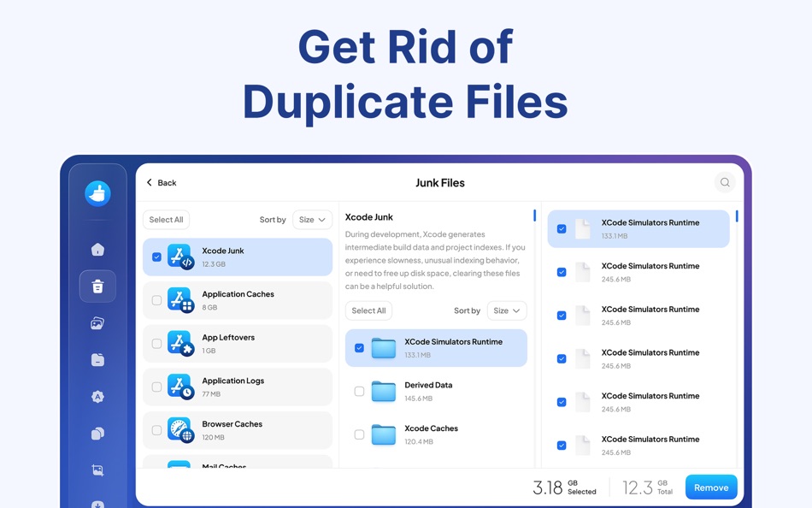This screenshot has width=812, height=508.
Task: Open the screenshot crop sidebar icon
Action: [98, 470]
